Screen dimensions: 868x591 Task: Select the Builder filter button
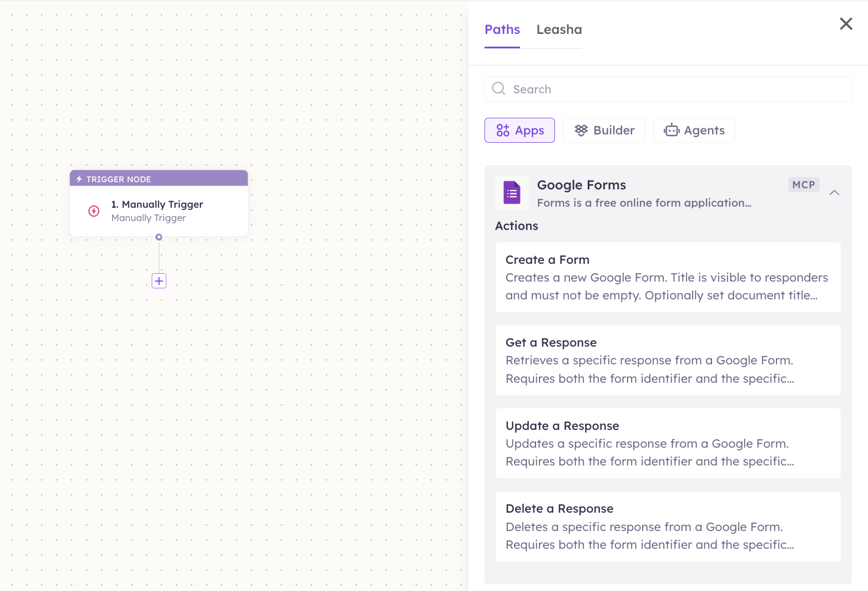604,130
